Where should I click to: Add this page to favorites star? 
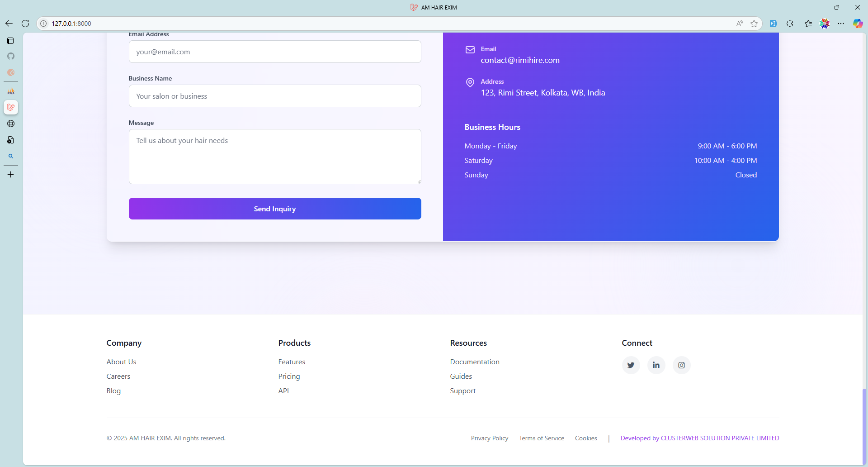tap(754, 24)
